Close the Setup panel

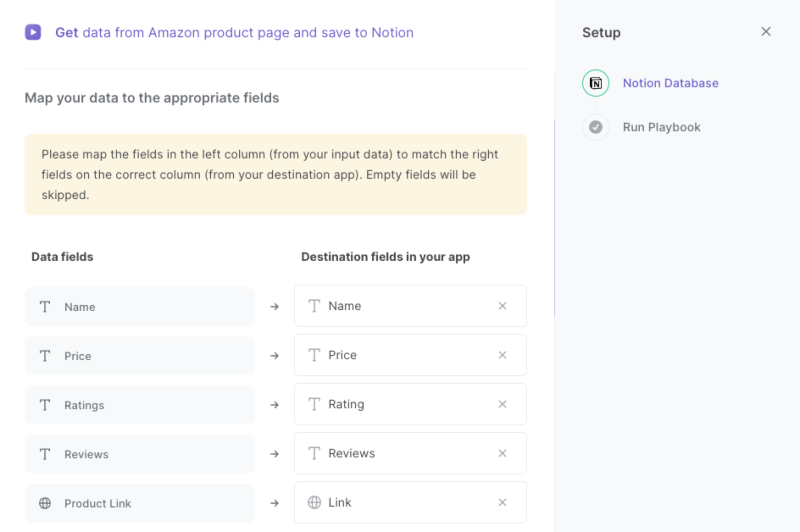point(765,31)
